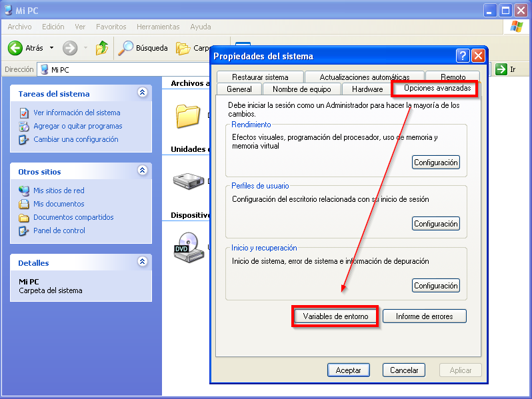Collapse the Tareas del sistema panel
Screen dimensions: 532x399
pyautogui.click(x=141, y=93)
